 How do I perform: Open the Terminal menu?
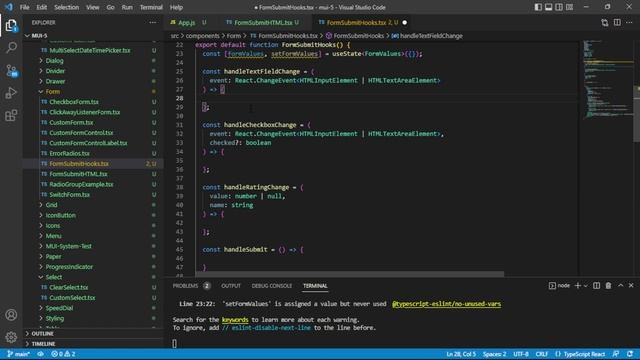tap(151, 7)
